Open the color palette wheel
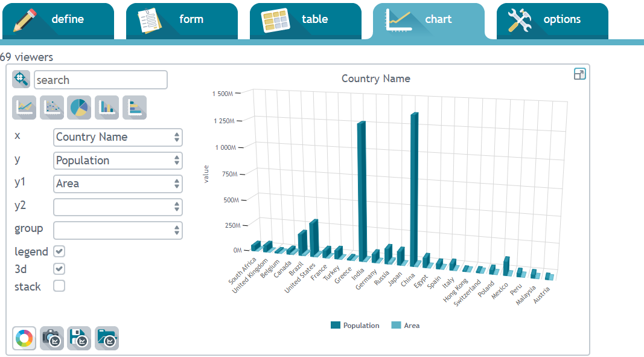The height and width of the screenshot is (357, 644). coord(24,338)
